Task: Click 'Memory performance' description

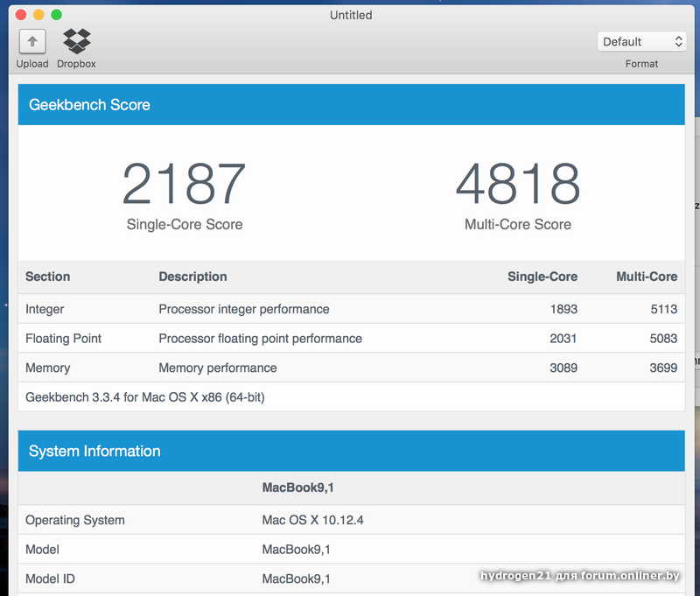Action: pyautogui.click(x=218, y=368)
